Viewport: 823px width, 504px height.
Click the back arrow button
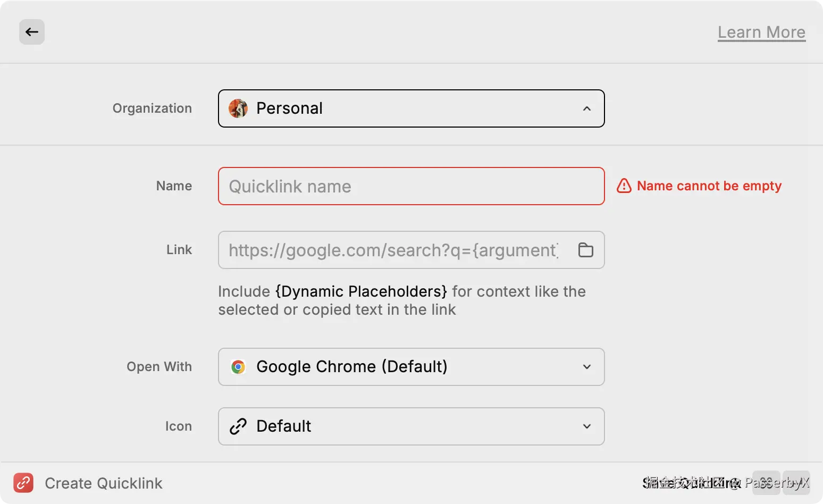pyautogui.click(x=32, y=32)
